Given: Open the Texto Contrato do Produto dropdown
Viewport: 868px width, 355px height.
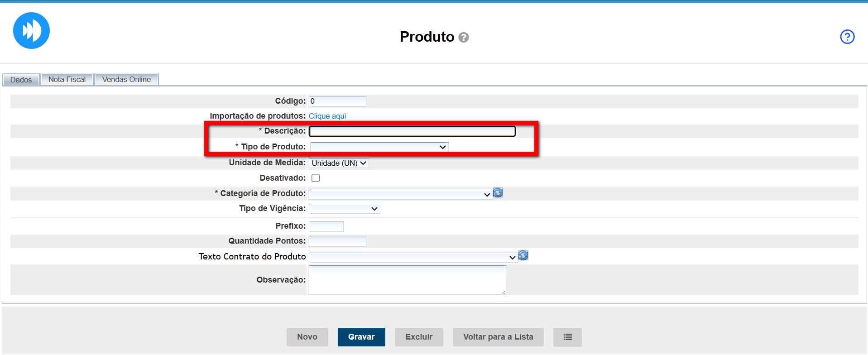Looking at the screenshot, I should click(412, 257).
